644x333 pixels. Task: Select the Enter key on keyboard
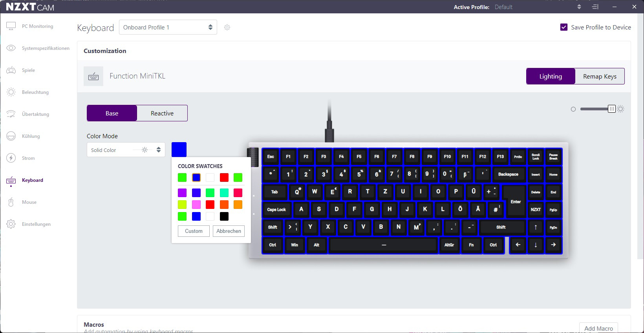tap(516, 201)
